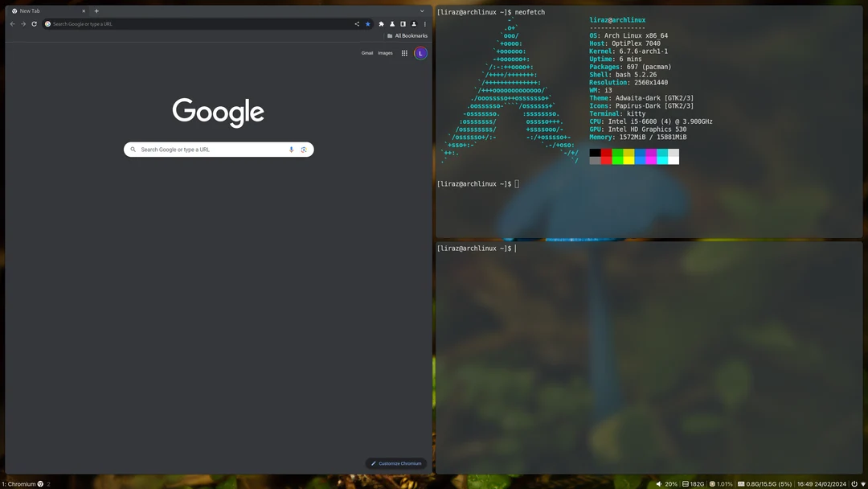
Task: Click the magenta swatch in neofetch's color palette
Action: pos(651,155)
